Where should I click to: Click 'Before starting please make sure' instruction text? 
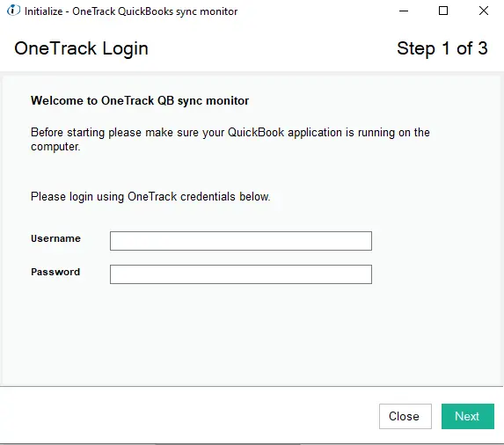tap(230, 140)
